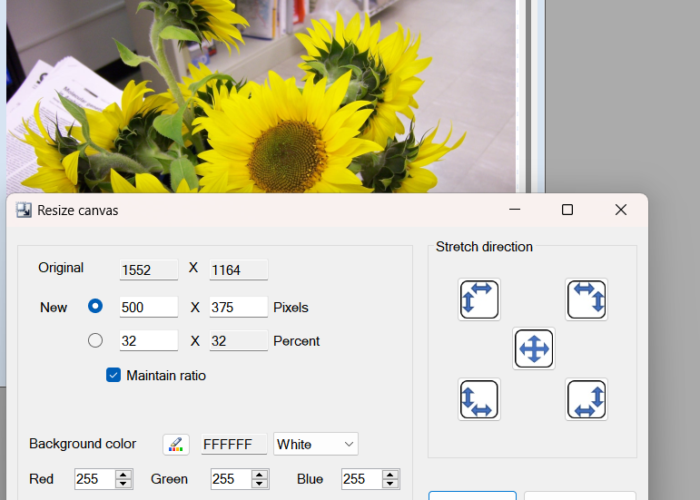Click the Red value field
Viewport: 700px width, 500px height.
tap(95, 479)
